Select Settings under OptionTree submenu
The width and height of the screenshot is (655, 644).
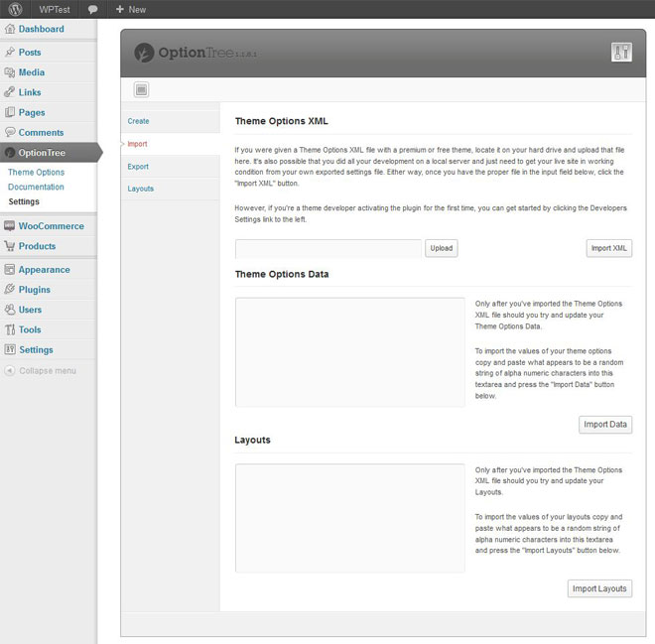coord(24,201)
